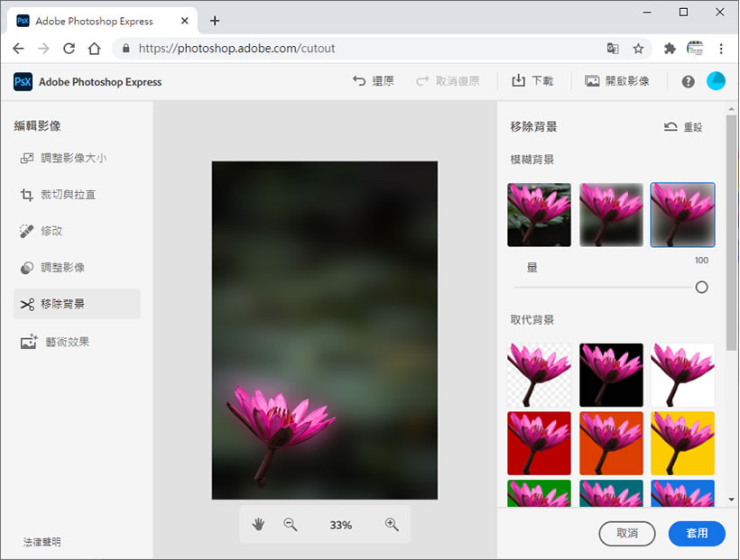Open the help question mark icon
The height and width of the screenshot is (560, 740).
coord(688,82)
